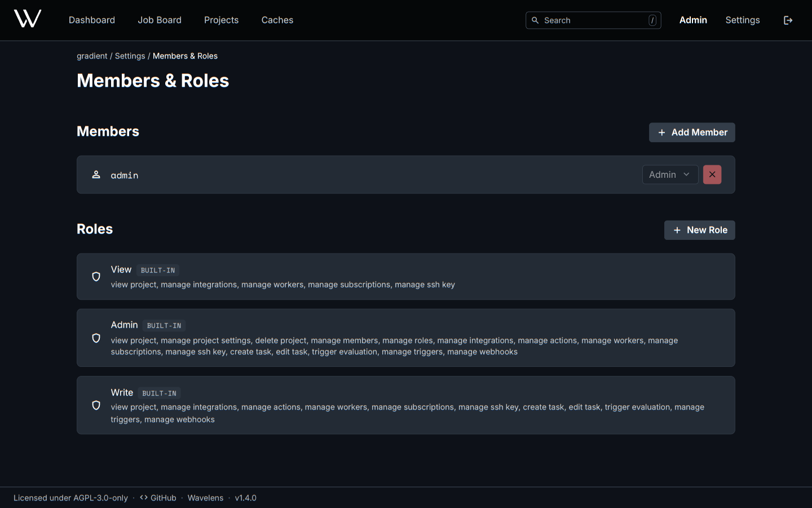Screen dimensions: 812x508
Task: Open the Admin role dropdown for admin
Action: (670, 174)
